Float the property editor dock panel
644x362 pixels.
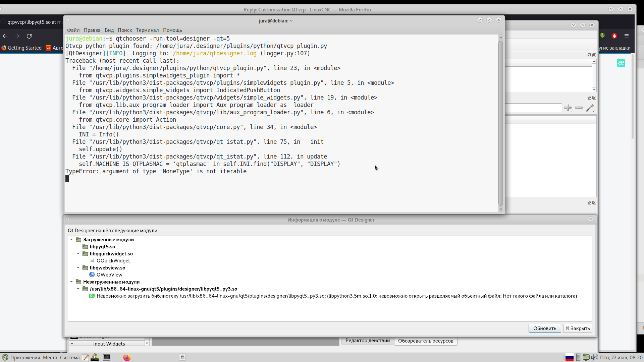589,98
